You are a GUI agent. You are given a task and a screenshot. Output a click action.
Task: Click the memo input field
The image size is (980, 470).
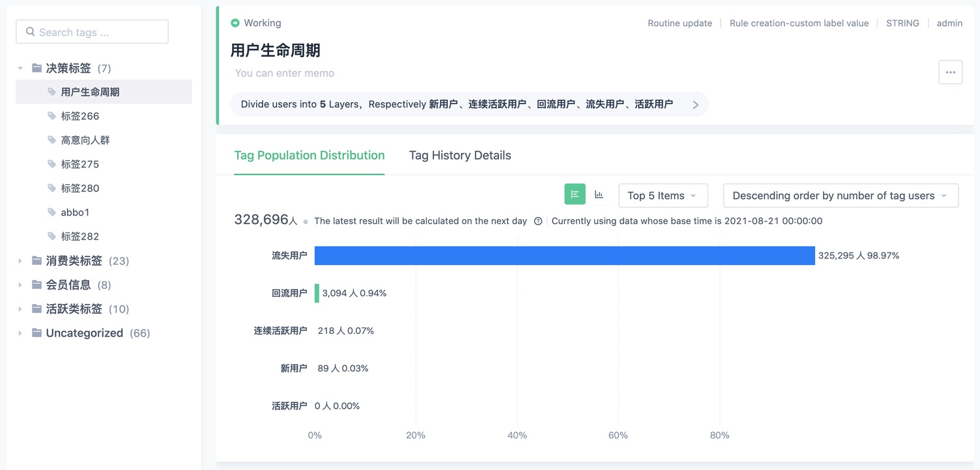[x=284, y=73]
